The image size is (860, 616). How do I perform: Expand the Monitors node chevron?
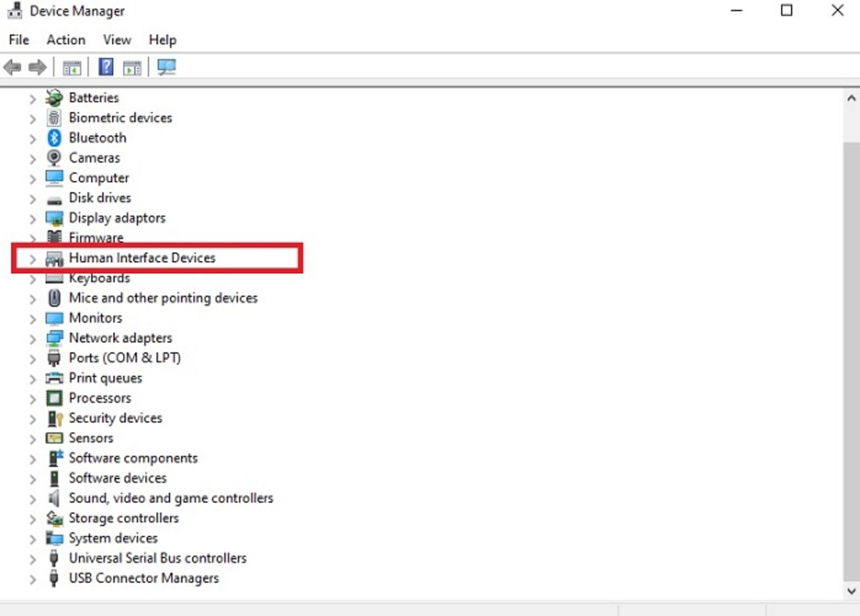[32, 319]
